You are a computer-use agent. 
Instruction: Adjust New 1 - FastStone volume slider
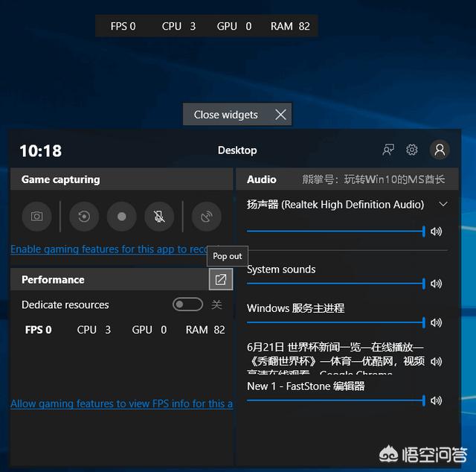[x=336, y=401]
